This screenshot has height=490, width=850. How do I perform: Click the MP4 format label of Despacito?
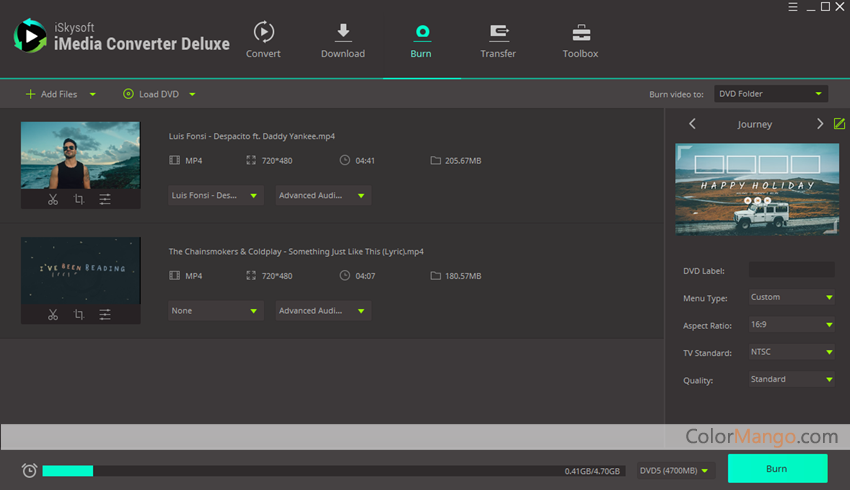tap(194, 160)
